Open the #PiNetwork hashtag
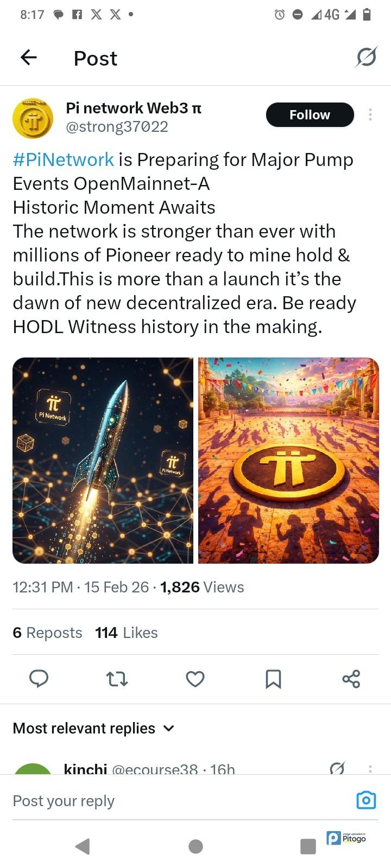Screen dimensions: 391x868 coord(64,160)
